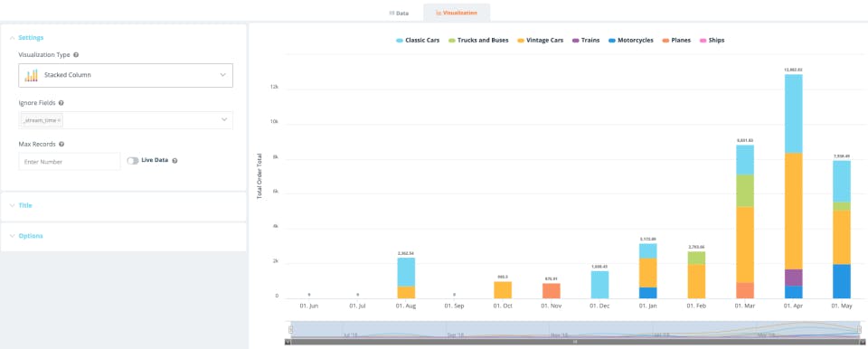Select the Motorcycles segment in January column
868x349 pixels.
tap(648, 293)
